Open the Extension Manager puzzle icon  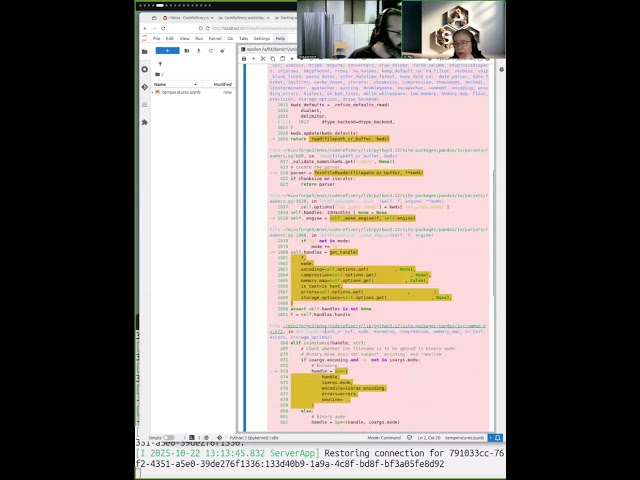coord(144,122)
